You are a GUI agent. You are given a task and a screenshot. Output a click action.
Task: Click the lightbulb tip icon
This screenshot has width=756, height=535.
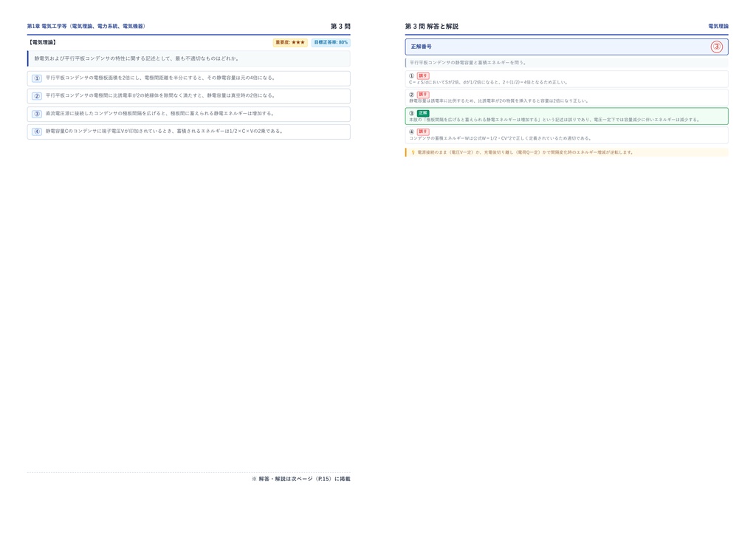[413, 152]
